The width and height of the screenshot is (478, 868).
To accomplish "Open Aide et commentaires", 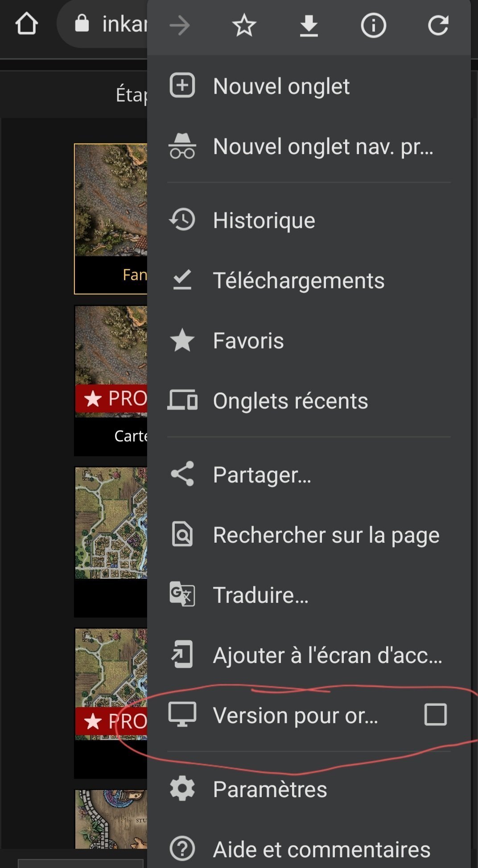I will (x=321, y=849).
